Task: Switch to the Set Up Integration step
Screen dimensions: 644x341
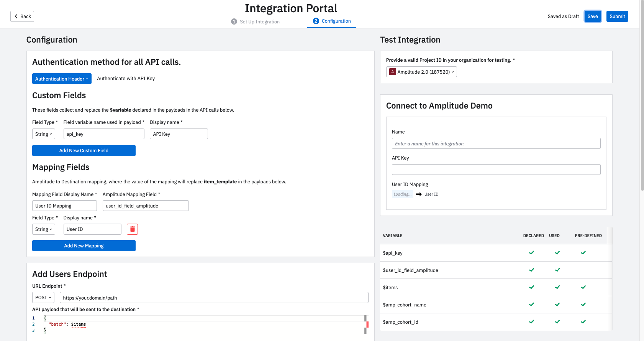Action: click(x=259, y=22)
